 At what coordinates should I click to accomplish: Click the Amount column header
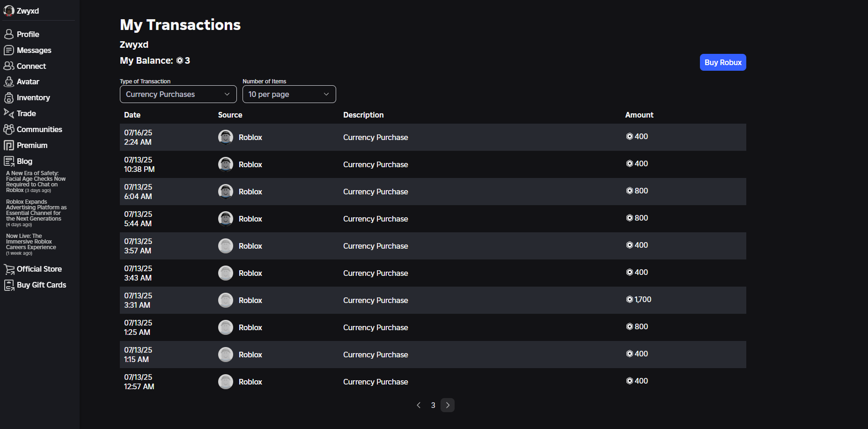coord(639,115)
